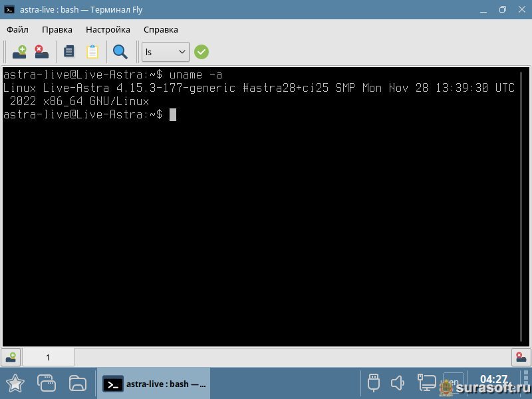Click at the terminal prompt cursor
This screenshot has height=399, width=532.
pyautogui.click(x=173, y=114)
